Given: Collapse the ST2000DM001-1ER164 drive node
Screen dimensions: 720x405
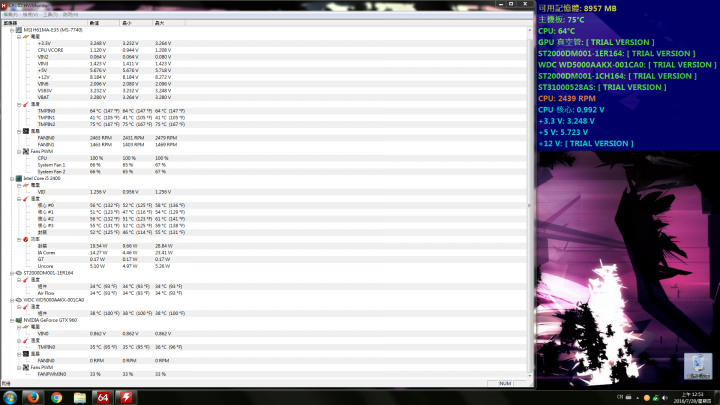Looking at the screenshot, I should tap(12, 273).
